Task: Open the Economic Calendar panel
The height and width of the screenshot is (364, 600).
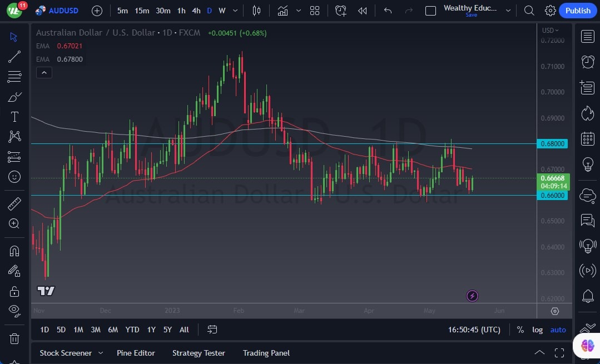Action: pyautogui.click(x=587, y=138)
